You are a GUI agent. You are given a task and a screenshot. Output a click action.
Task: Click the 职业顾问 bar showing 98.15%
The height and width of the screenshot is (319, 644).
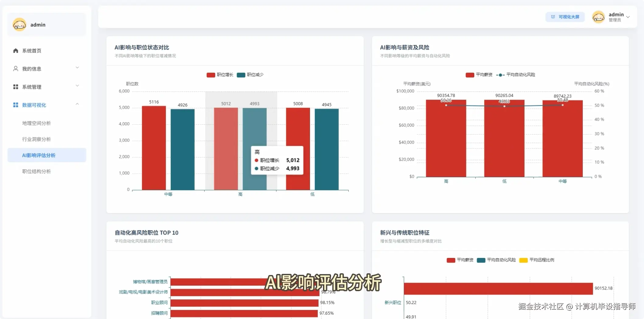(245, 303)
